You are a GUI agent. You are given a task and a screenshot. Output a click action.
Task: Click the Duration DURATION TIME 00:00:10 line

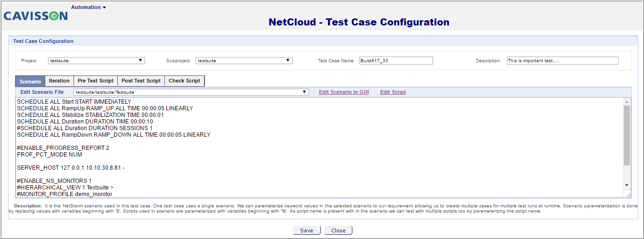click(85, 122)
